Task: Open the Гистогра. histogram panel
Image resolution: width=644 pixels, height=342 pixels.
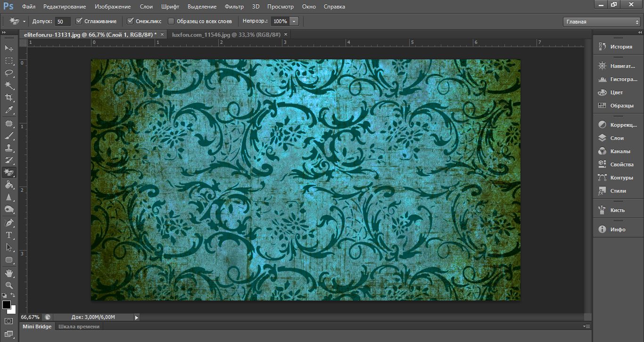Action: [x=618, y=80]
